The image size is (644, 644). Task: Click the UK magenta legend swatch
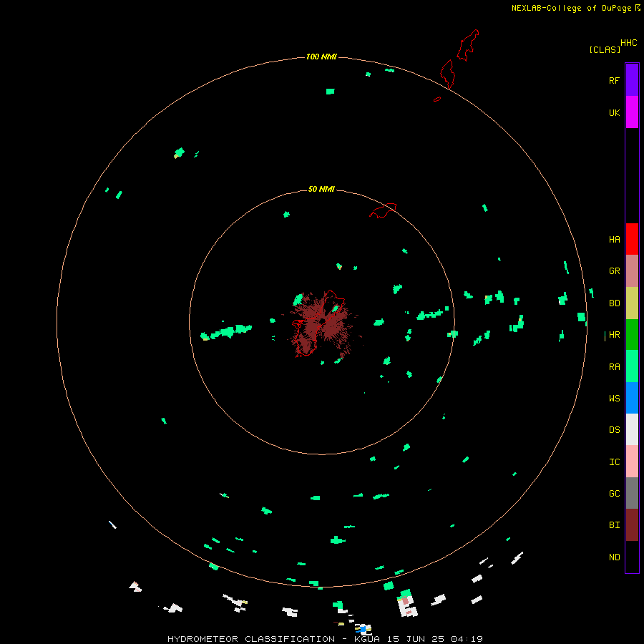(632, 112)
